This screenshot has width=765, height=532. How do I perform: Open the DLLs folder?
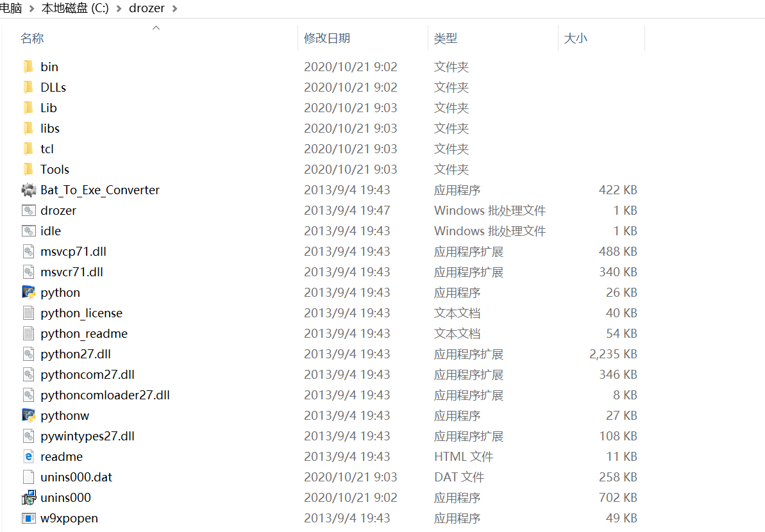pos(54,87)
